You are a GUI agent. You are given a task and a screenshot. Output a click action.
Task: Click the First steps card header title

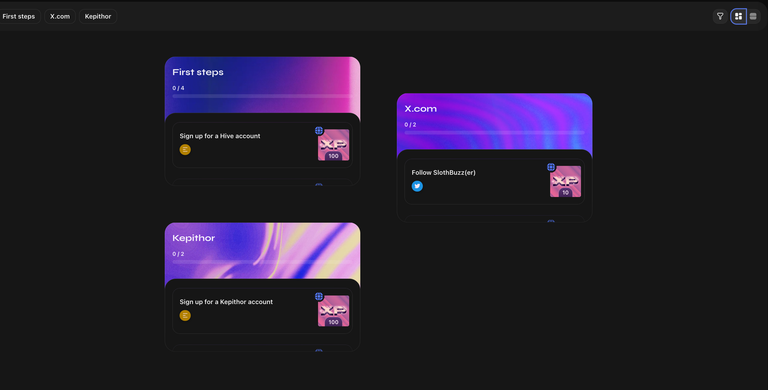point(198,72)
